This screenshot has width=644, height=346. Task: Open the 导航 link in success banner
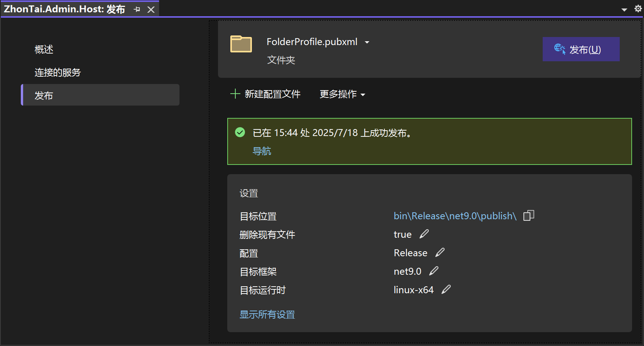(262, 151)
